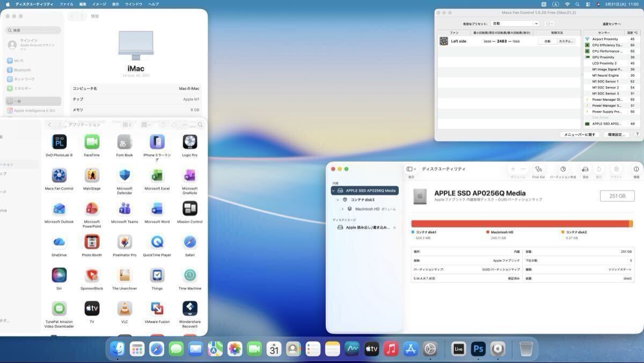The image size is (644, 363).
Task: Switch fan control to 自動 mode
Action: click(x=547, y=41)
